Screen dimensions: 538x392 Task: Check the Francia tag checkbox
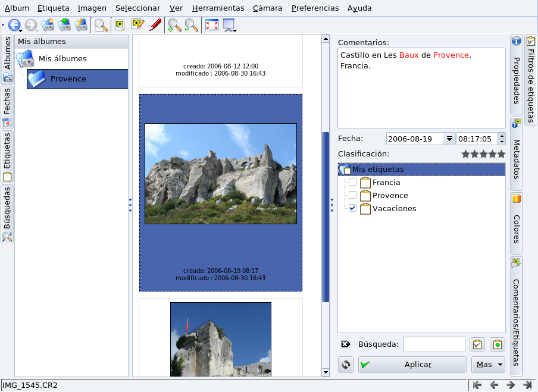(353, 183)
